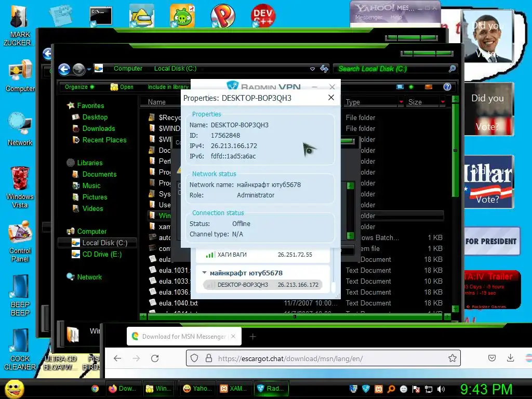The height and width of the screenshot is (399, 532).
Task: Open the Network desktop icon
Action: [20, 129]
